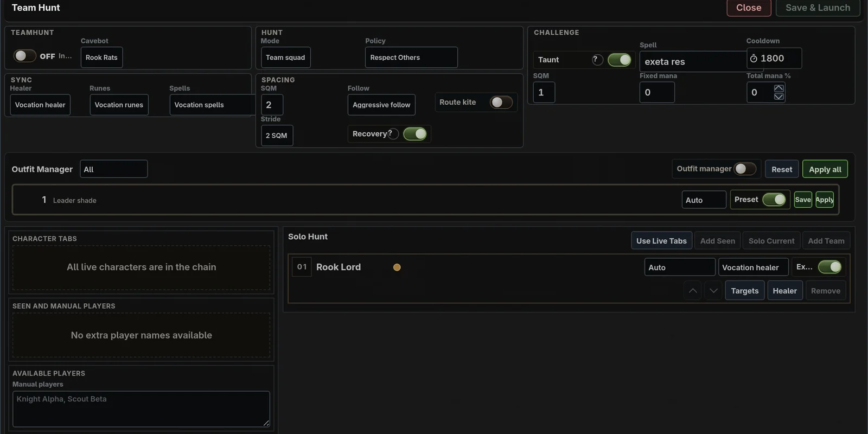Click the Spacing SQM input showing 2
The width and height of the screenshot is (868, 434).
(x=272, y=105)
